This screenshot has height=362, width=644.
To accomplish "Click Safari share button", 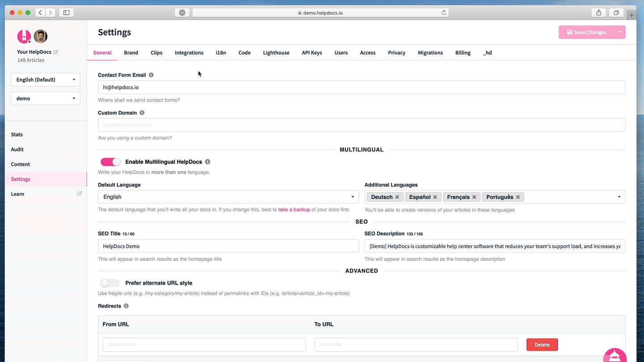I will 599,13.
